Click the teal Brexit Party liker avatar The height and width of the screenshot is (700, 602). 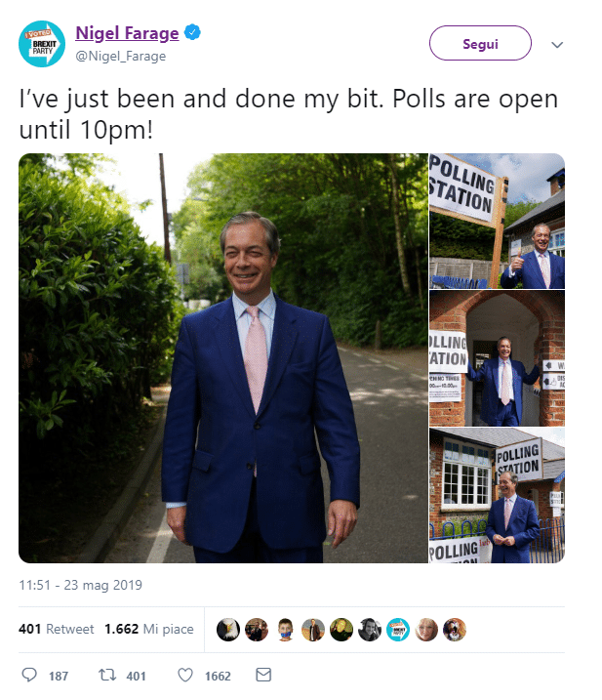pyautogui.click(x=398, y=629)
